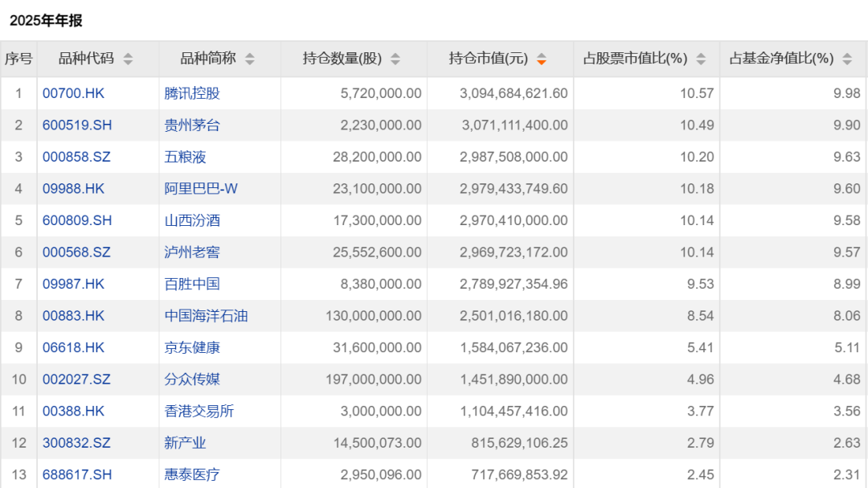Open stock code link 09987.HK
Screen dimensions: 868x488
[74, 284]
